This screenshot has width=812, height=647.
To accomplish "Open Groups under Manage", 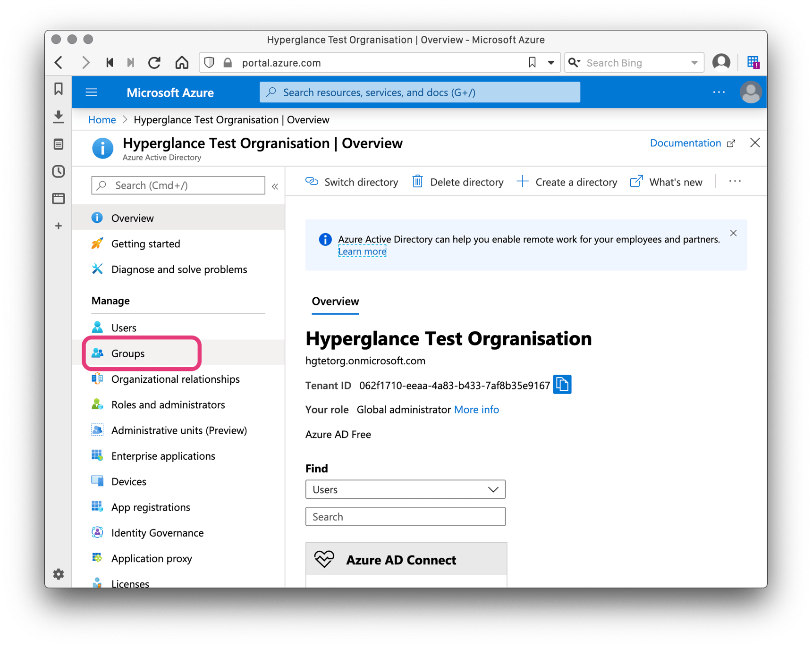I will coord(178,353).
